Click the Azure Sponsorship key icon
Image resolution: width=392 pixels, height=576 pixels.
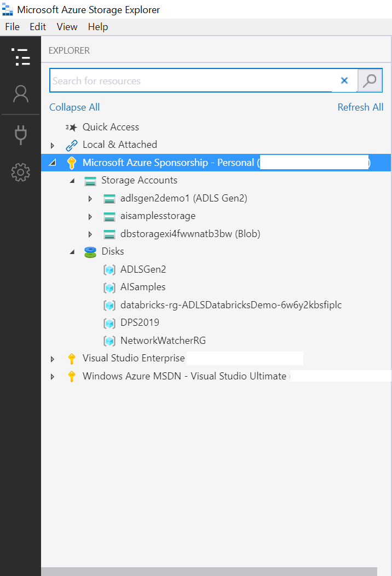point(71,163)
